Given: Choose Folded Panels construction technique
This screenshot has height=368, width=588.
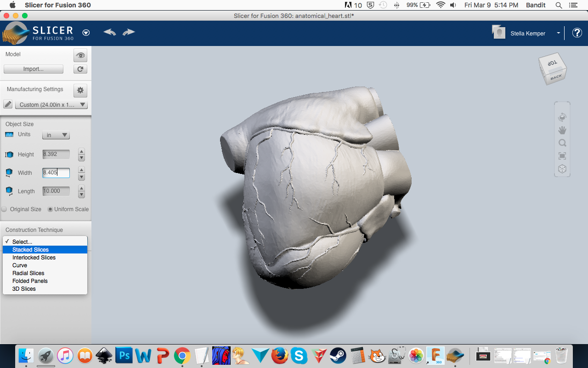Looking at the screenshot, I should 45,281.
